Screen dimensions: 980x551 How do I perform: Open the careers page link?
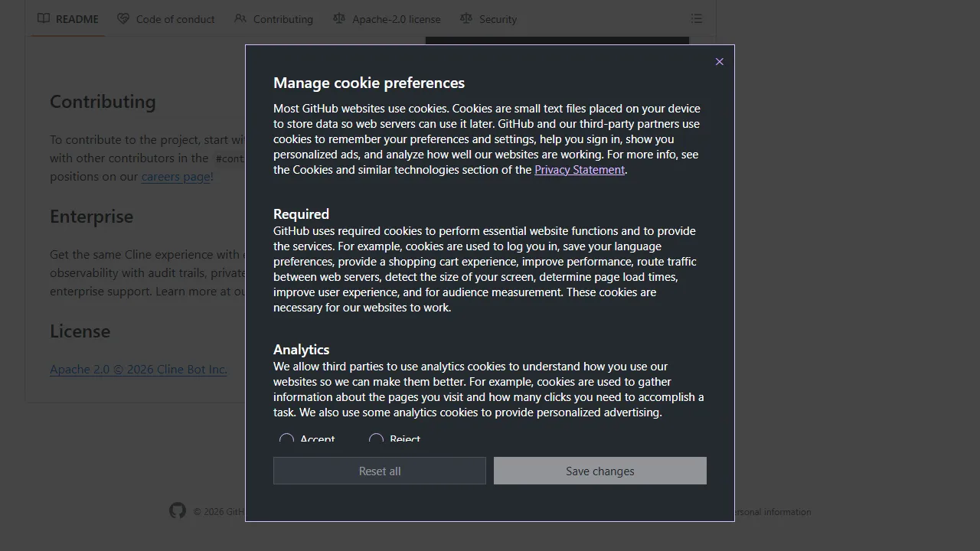point(175,176)
